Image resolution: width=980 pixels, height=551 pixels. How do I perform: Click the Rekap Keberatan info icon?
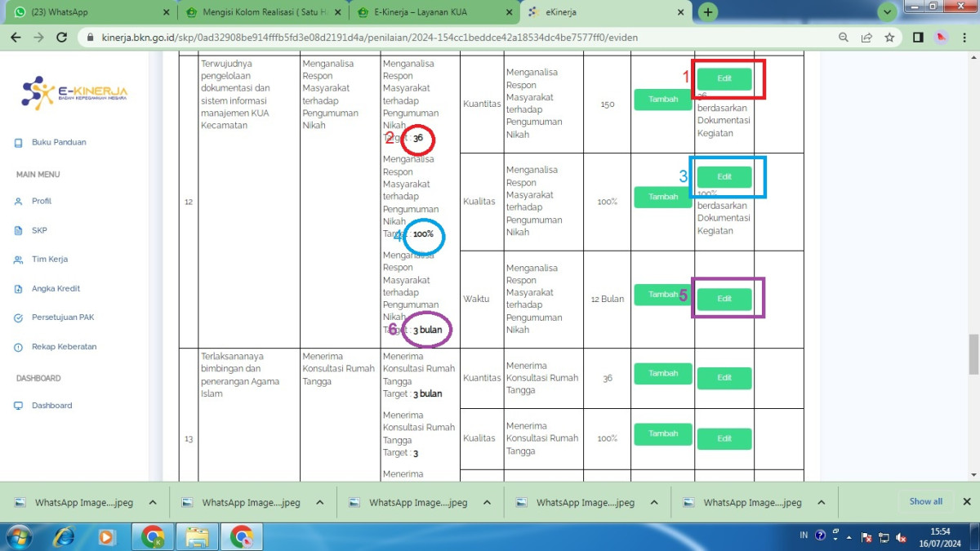tap(18, 347)
